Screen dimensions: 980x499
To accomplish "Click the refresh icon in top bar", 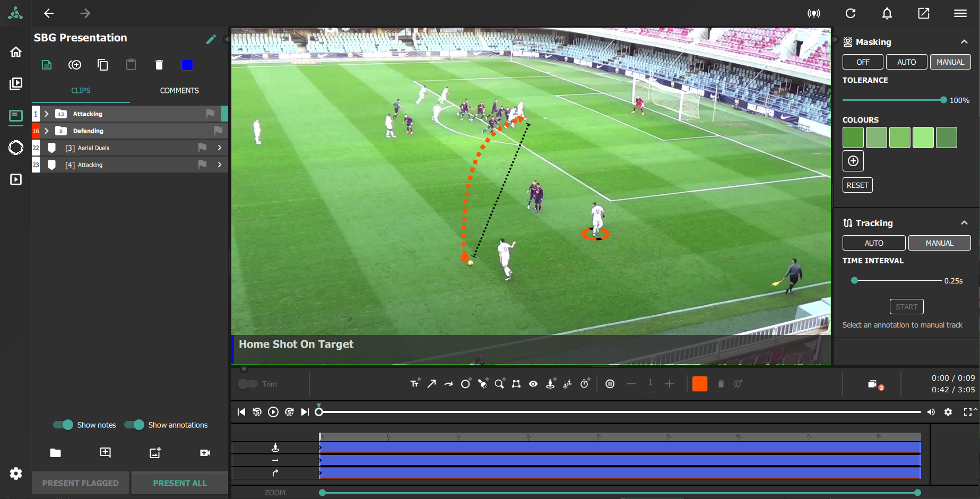I will [850, 13].
